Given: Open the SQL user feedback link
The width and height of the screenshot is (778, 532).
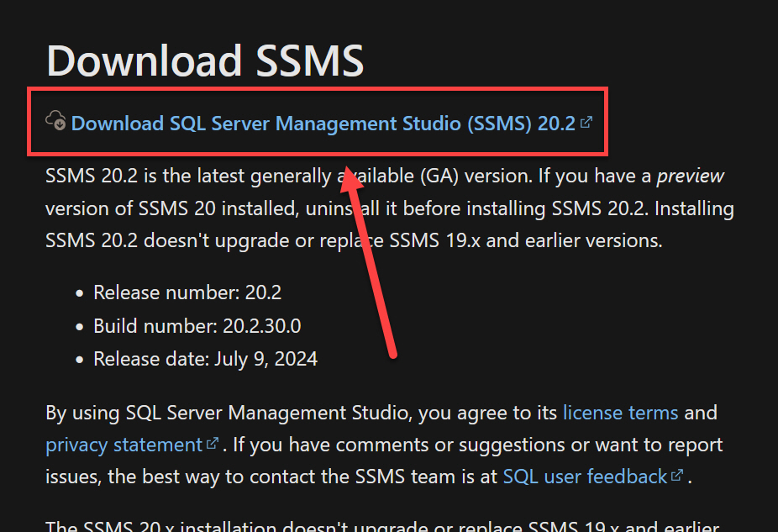Looking at the screenshot, I should [585, 477].
